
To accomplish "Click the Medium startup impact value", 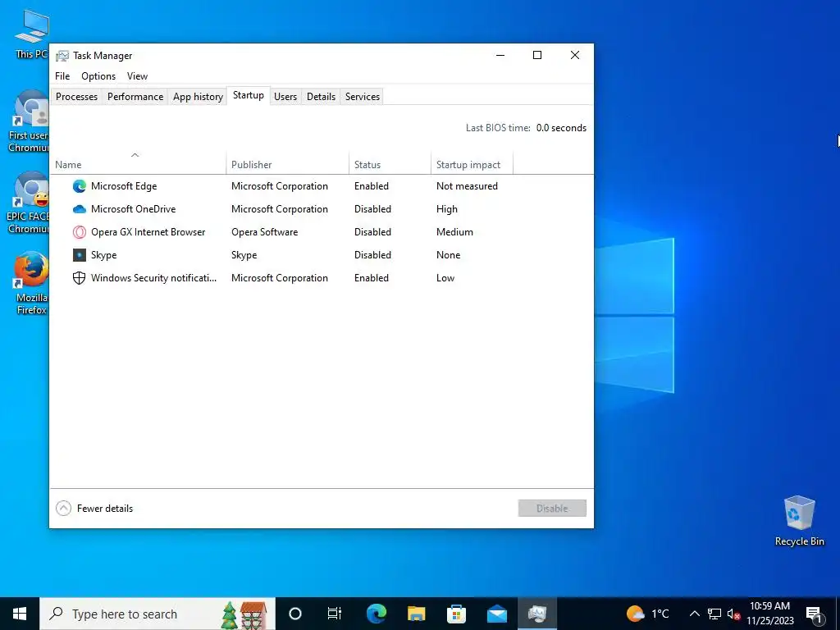I will coord(454,232).
